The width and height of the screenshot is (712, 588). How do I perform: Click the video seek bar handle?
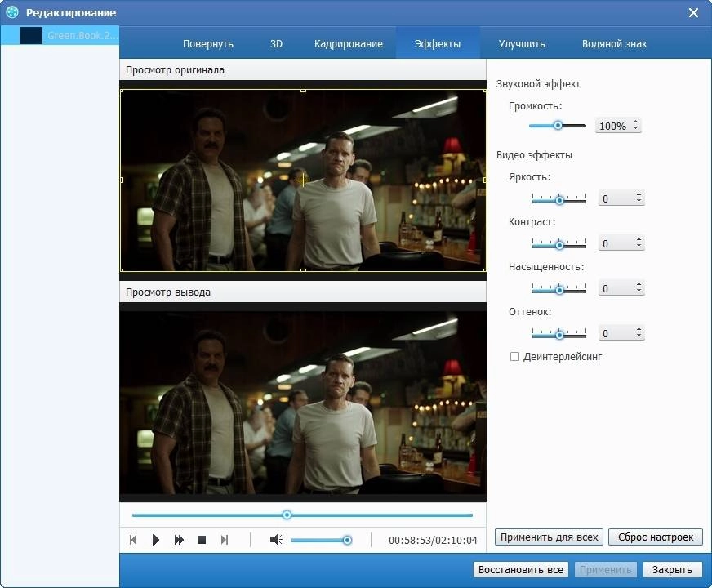click(287, 514)
